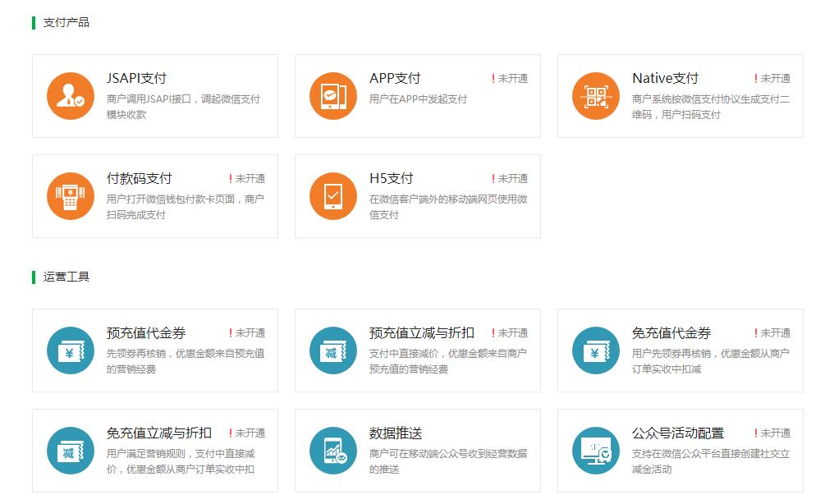This screenshot has width=825, height=504.
Task: Click 未开通 status on APP支付 card
Action: point(512,79)
